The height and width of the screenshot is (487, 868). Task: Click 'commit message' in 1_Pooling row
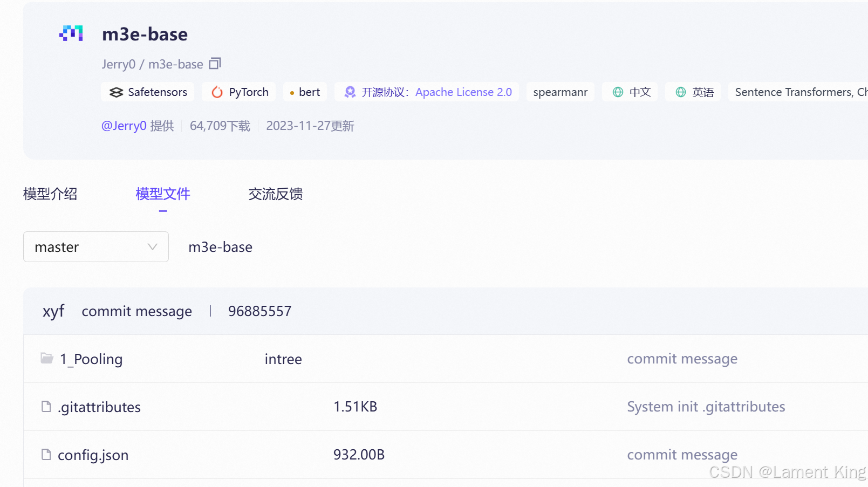click(682, 359)
